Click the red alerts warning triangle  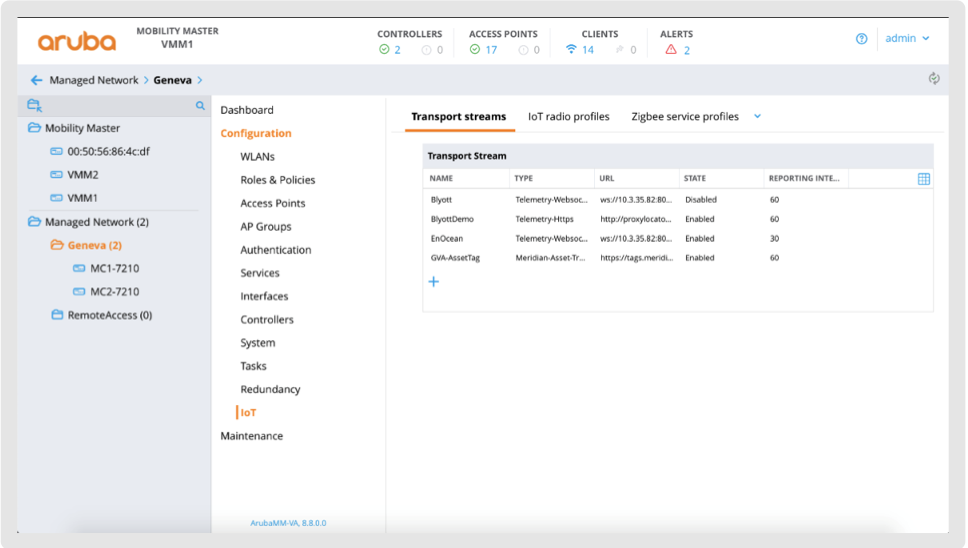[671, 50]
